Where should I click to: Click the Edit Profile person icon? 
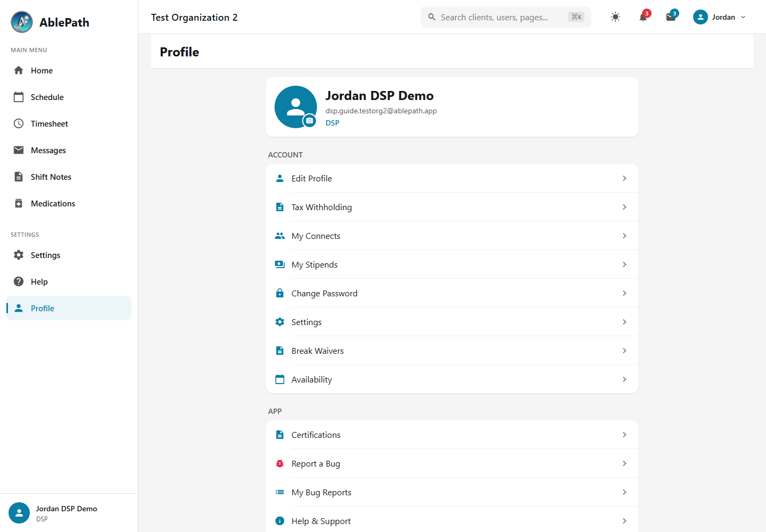tap(280, 178)
